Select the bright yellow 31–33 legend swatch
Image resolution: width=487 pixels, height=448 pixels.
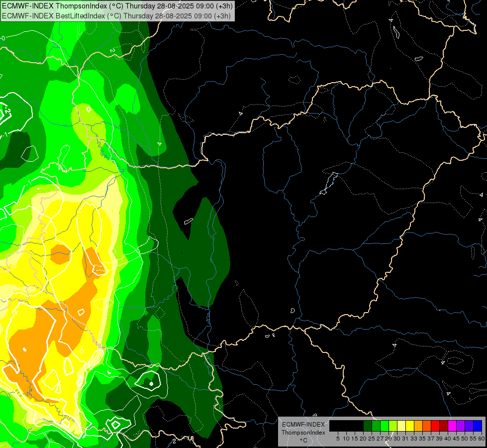(410, 426)
